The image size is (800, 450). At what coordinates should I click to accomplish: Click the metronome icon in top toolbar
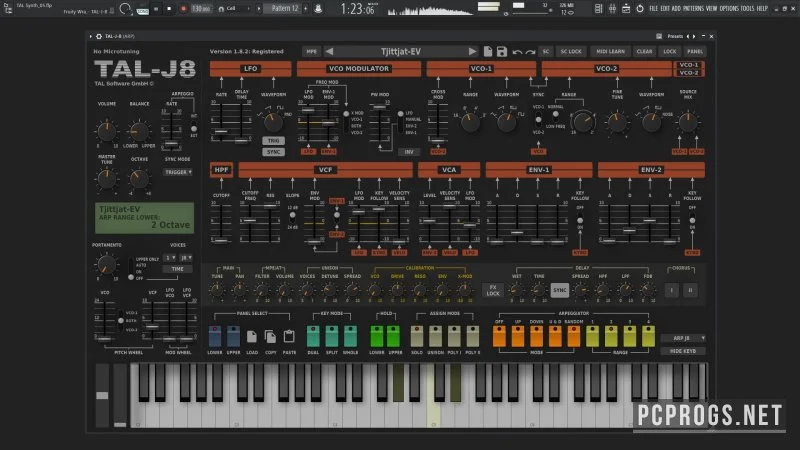pos(318,9)
